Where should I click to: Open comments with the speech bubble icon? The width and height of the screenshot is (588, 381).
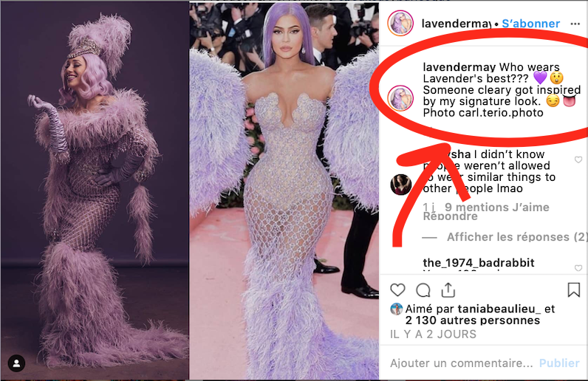[423, 290]
